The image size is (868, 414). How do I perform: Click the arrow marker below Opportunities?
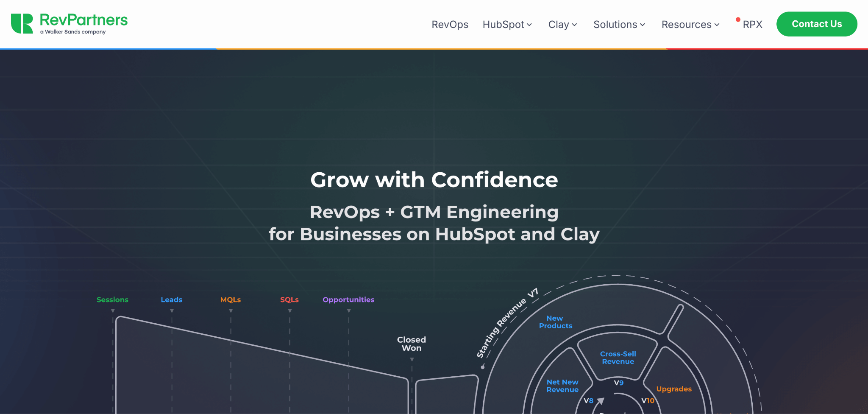point(349,311)
